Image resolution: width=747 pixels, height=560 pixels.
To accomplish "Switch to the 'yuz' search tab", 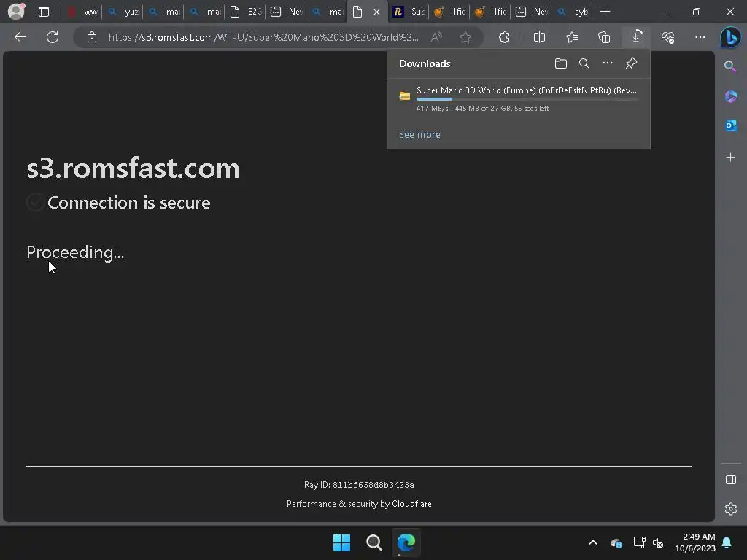I will click(x=123, y=12).
